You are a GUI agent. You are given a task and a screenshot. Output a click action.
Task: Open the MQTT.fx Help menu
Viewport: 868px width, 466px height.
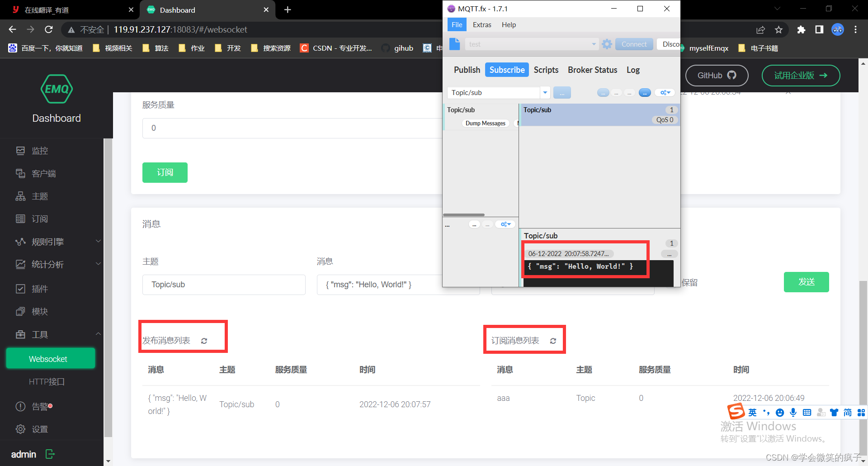click(x=509, y=24)
